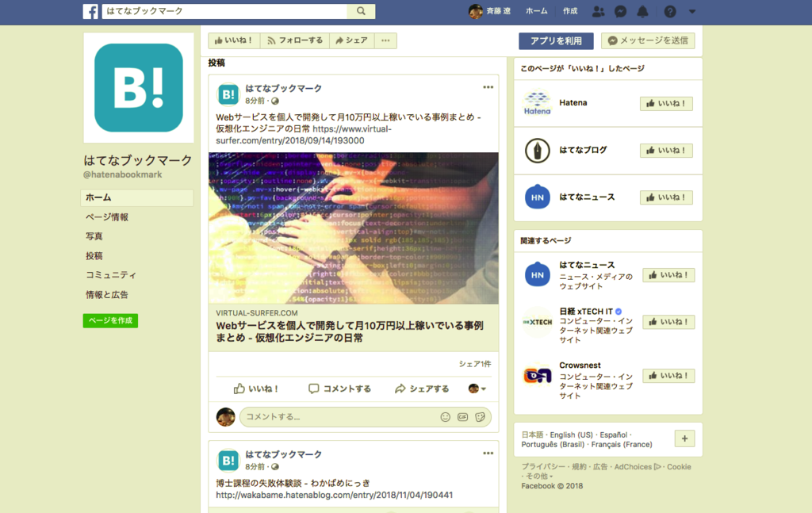
Task: Click the シェア button in page toolbar
Action: point(351,40)
